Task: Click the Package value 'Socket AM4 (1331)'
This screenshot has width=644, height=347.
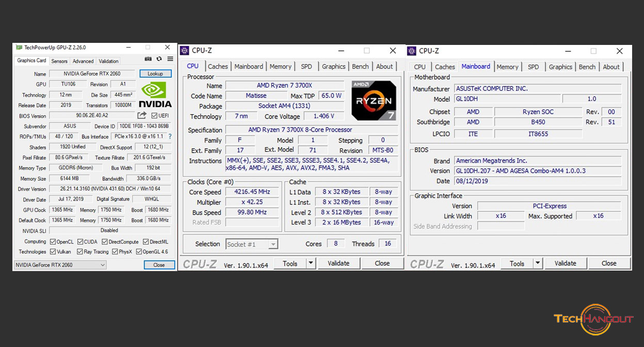Action: (284, 106)
